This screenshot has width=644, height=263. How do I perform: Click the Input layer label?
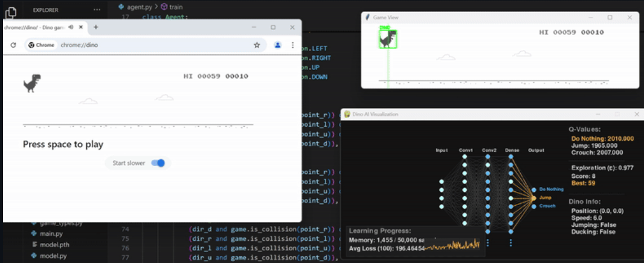coord(442,151)
